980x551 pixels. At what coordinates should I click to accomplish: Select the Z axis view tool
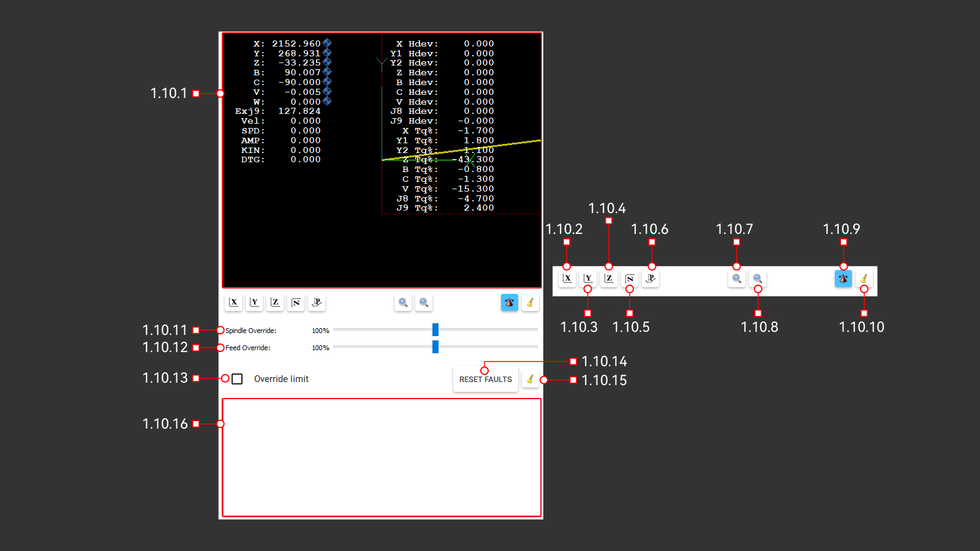tap(274, 302)
